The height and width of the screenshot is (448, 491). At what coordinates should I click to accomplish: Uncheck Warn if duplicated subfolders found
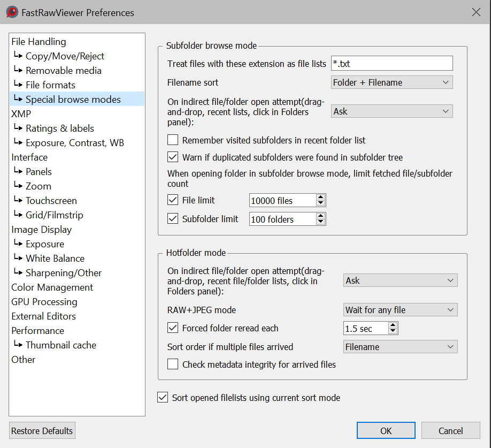click(173, 157)
